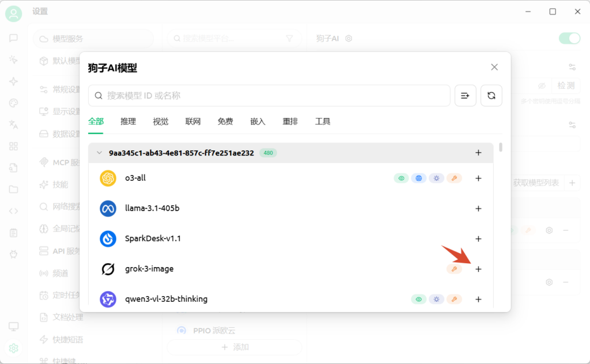Click the o3-all vision eye badge

(x=401, y=178)
